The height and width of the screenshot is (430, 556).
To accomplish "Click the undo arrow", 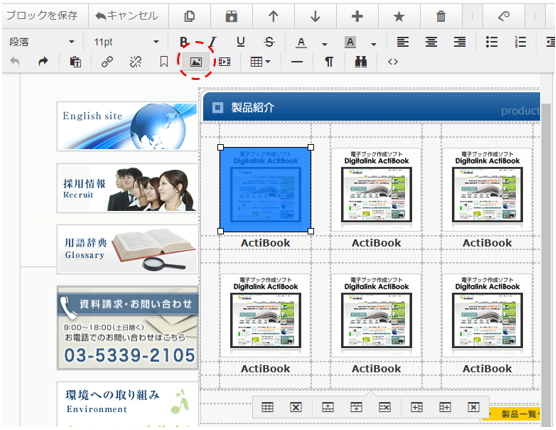I will coord(15,62).
